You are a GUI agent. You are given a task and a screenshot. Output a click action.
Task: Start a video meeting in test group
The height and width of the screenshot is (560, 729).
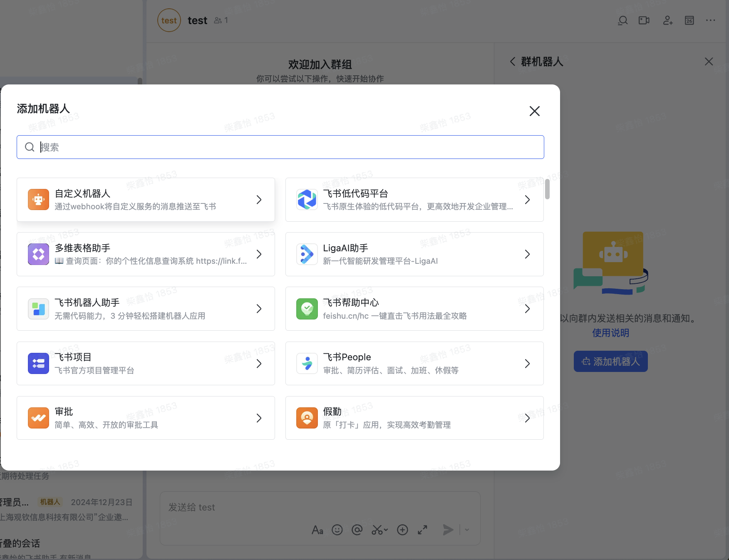click(x=644, y=20)
